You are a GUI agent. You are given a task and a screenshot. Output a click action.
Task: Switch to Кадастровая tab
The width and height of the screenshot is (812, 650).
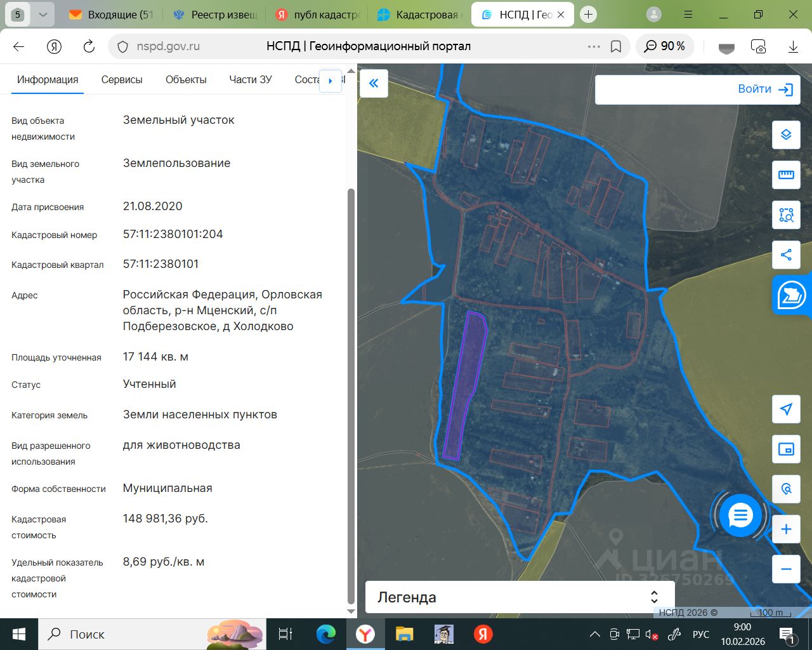coord(420,15)
